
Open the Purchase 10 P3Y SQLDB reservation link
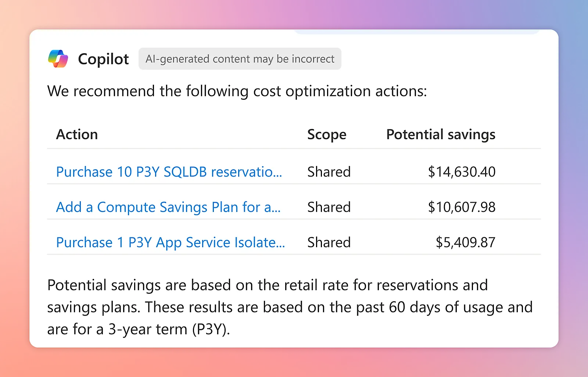tap(169, 172)
